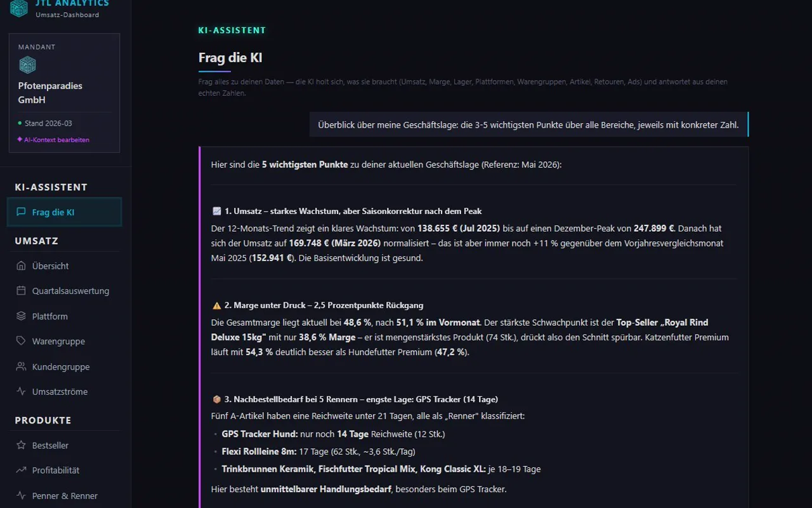Click the value 138.655 € (Jul 2025)

point(459,228)
